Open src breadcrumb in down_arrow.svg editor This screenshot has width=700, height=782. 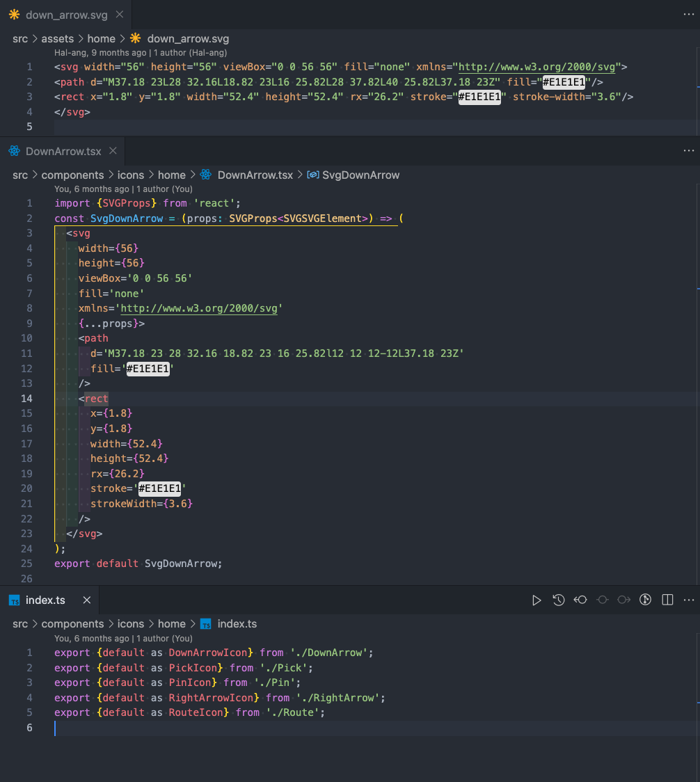(20, 39)
